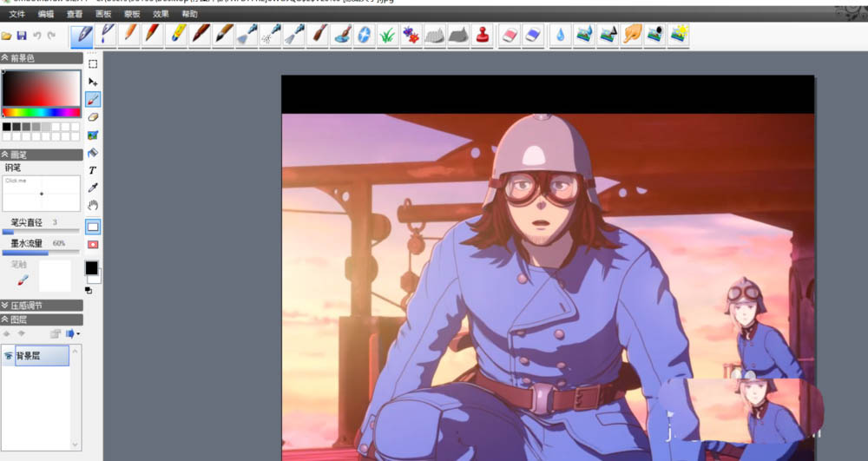This screenshot has height=461, width=868.
Task: Click the rainbow hue bar
Action: [42, 112]
